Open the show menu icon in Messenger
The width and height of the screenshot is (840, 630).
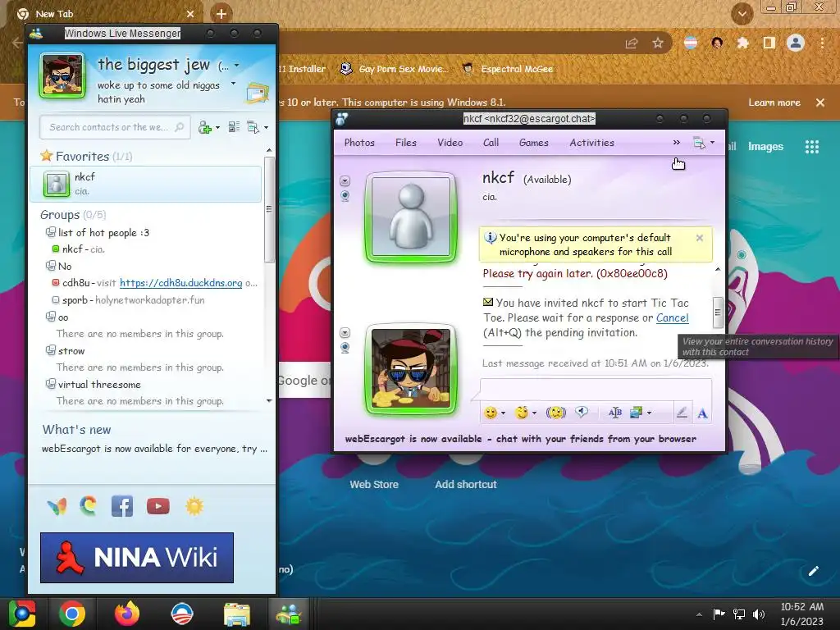(253, 127)
